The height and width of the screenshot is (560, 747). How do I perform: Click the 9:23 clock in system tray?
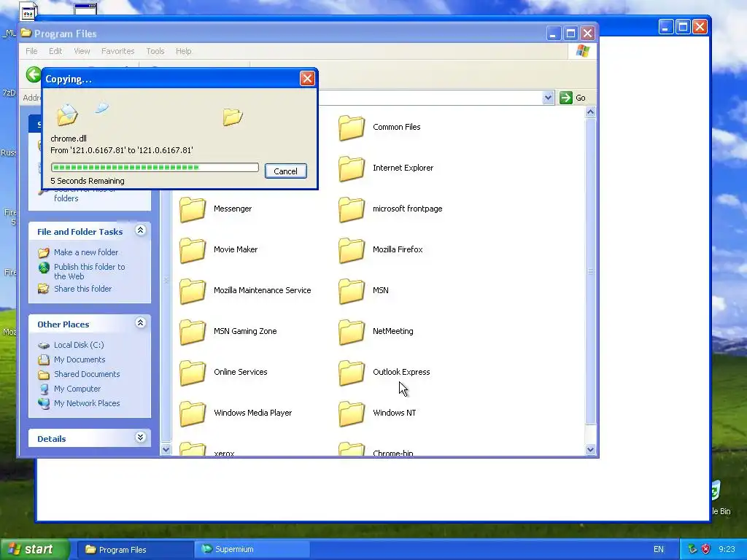click(727, 550)
